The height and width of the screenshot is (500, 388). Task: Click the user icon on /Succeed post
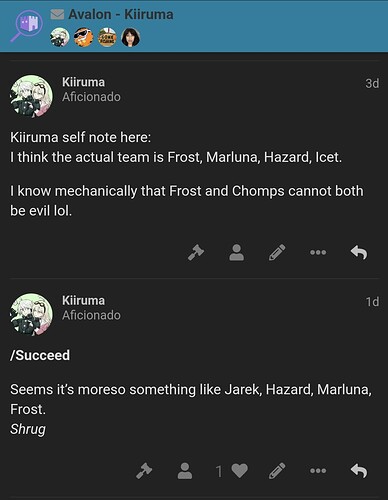(x=185, y=471)
